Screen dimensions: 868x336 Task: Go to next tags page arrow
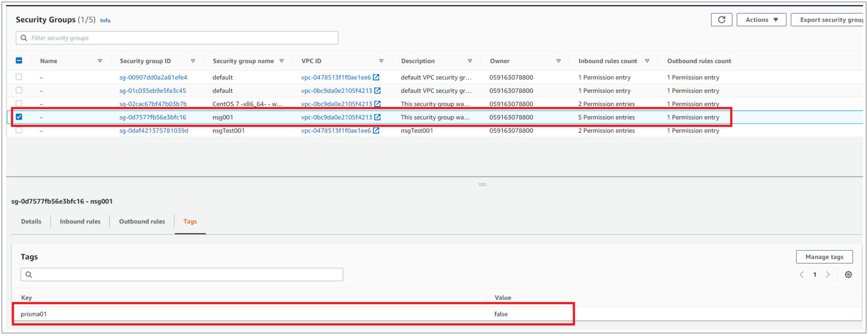click(x=828, y=274)
